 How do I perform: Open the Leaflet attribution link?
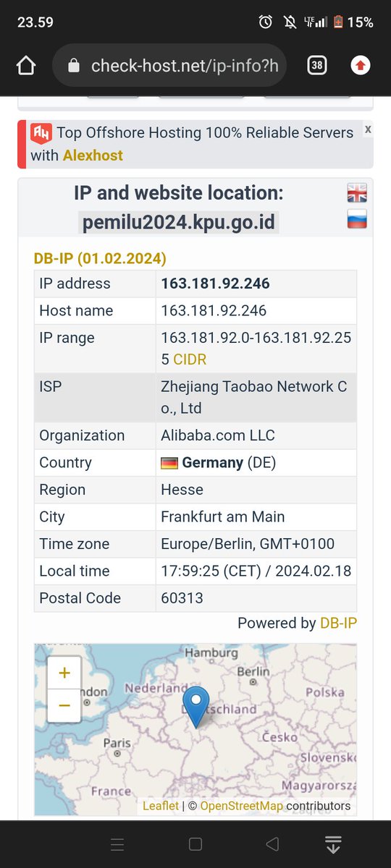tap(160, 806)
